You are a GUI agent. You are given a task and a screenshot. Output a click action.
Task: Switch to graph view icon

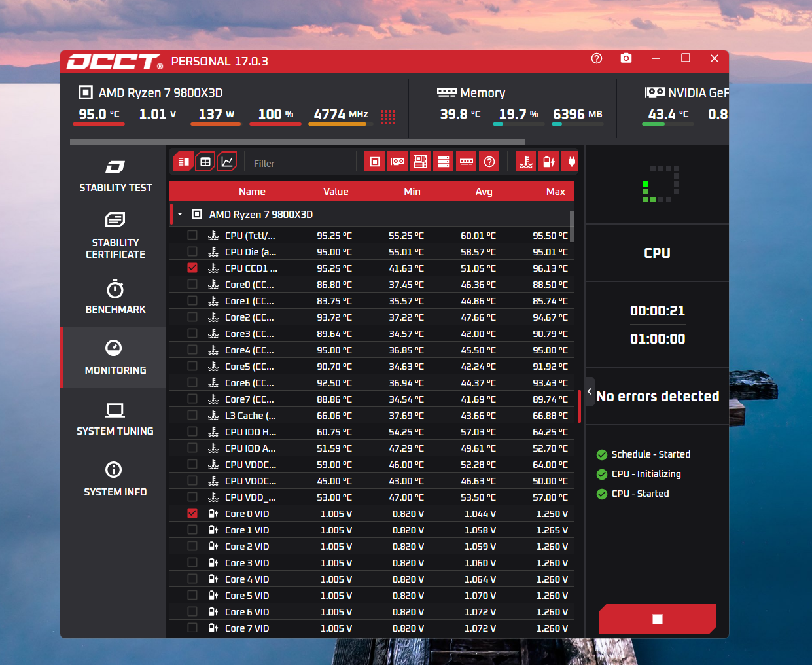coord(227,162)
